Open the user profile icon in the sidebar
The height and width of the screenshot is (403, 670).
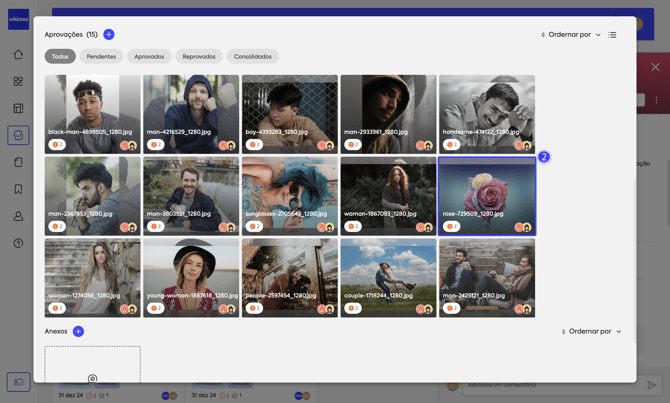coord(18,216)
